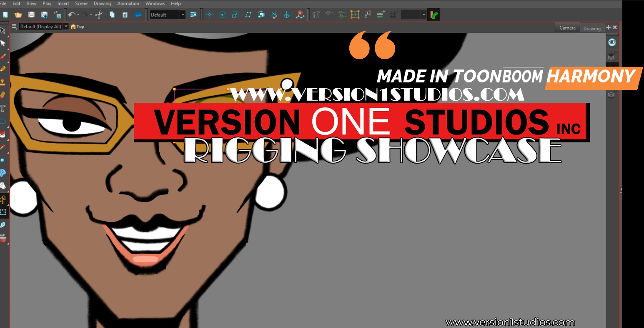644x328 pixels.
Task: Select the Transform arrow tool
Action: pos(3,30)
